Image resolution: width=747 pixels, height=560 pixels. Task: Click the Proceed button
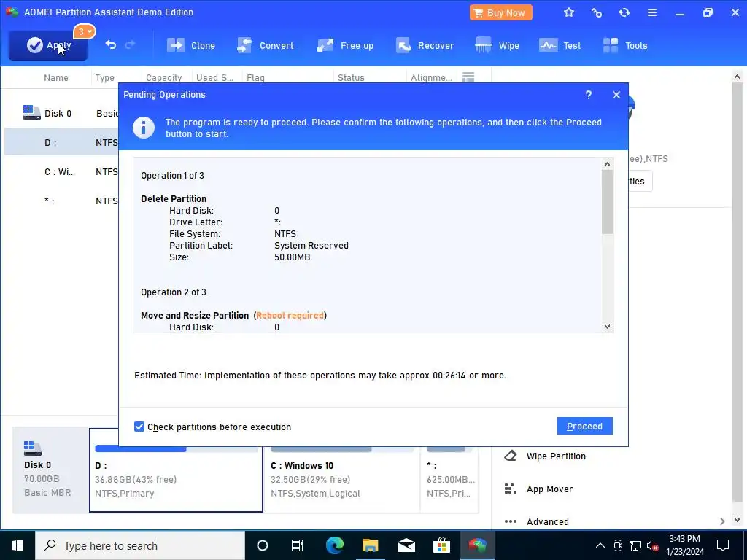click(584, 426)
